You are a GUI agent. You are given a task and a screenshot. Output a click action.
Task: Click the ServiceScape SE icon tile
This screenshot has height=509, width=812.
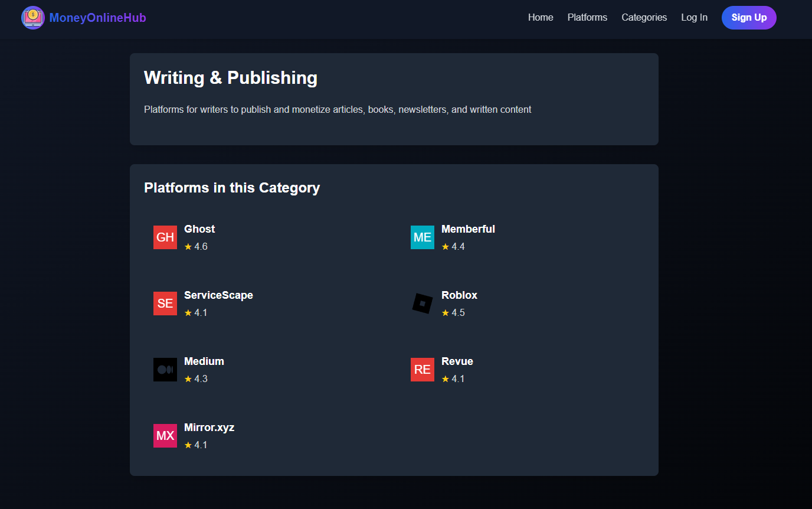coord(165,304)
